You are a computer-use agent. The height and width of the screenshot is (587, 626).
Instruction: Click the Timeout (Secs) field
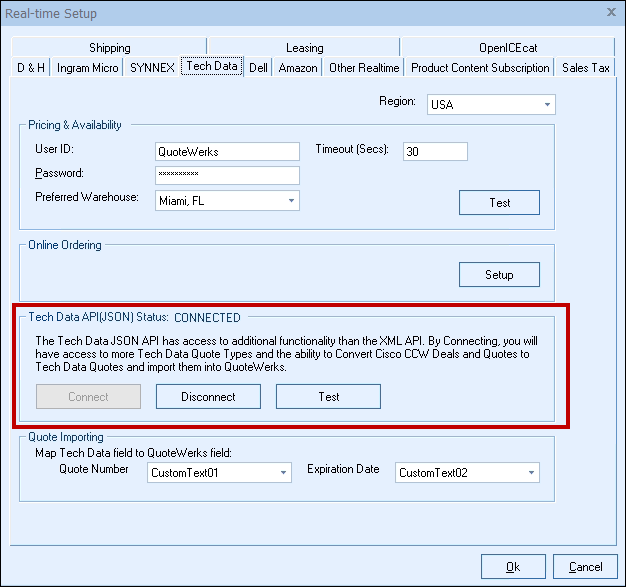click(435, 151)
